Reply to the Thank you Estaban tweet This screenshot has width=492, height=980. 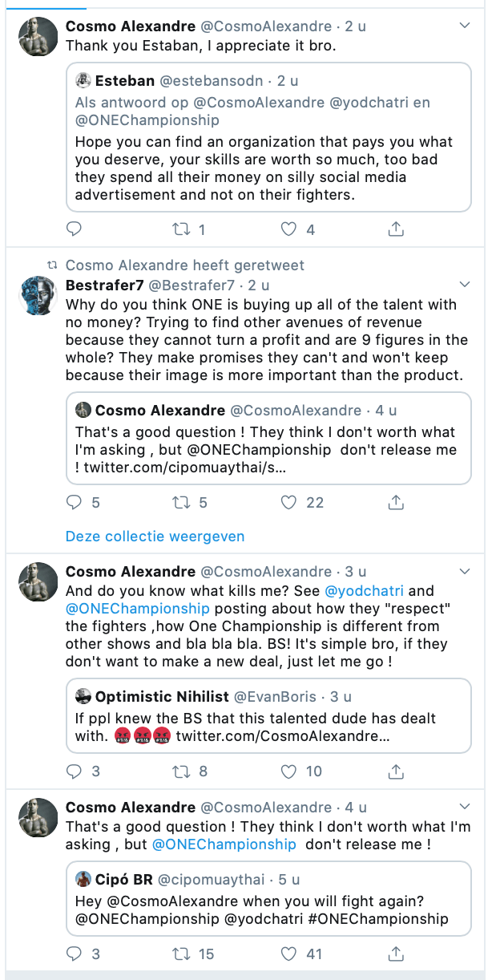[x=74, y=229]
